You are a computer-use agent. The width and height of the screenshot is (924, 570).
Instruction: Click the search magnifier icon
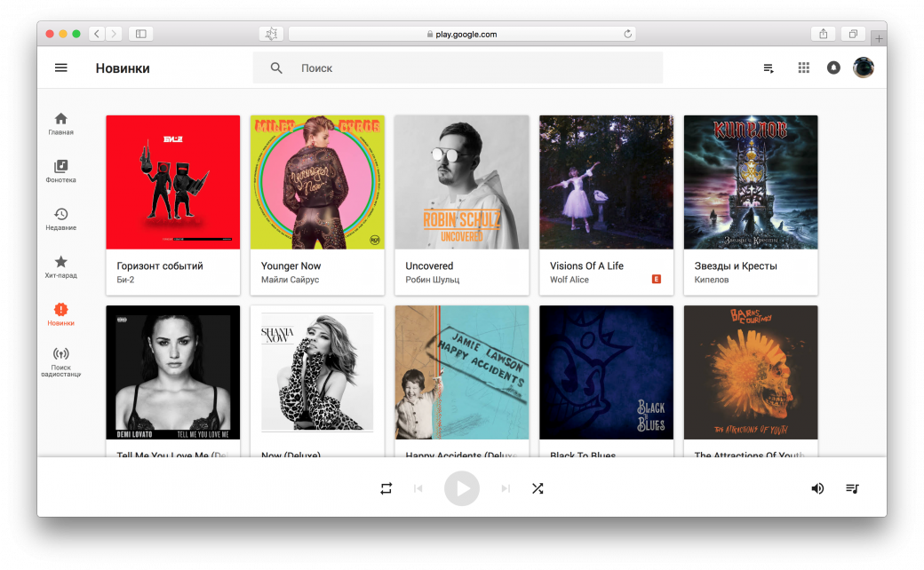[x=275, y=67]
